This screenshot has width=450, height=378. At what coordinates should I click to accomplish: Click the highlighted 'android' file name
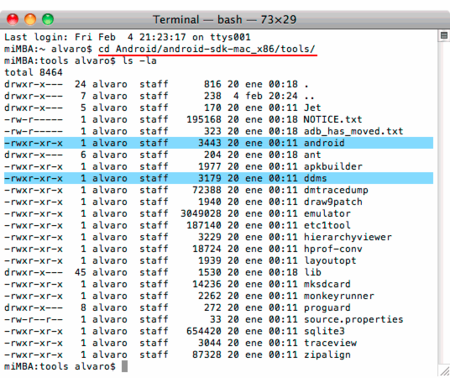324,143
